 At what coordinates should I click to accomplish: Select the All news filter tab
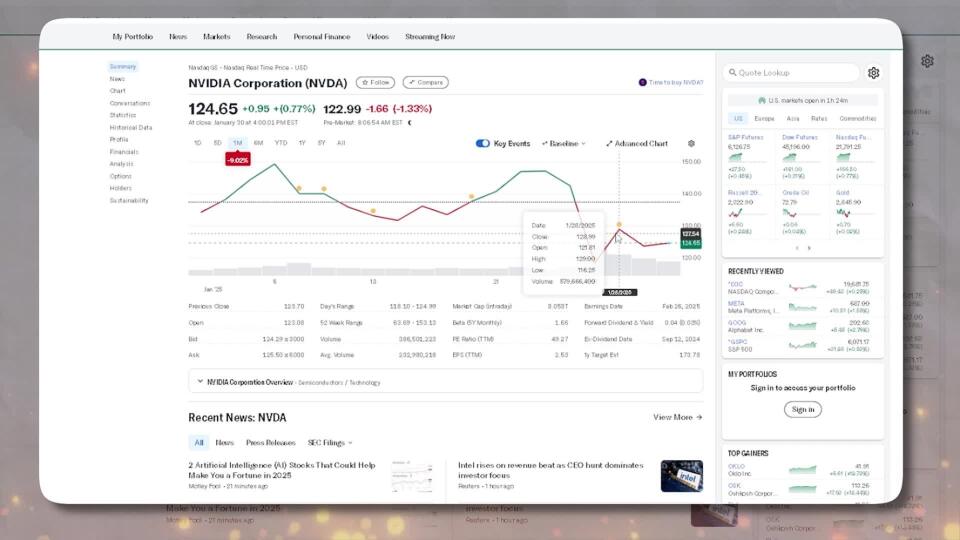tap(199, 442)
